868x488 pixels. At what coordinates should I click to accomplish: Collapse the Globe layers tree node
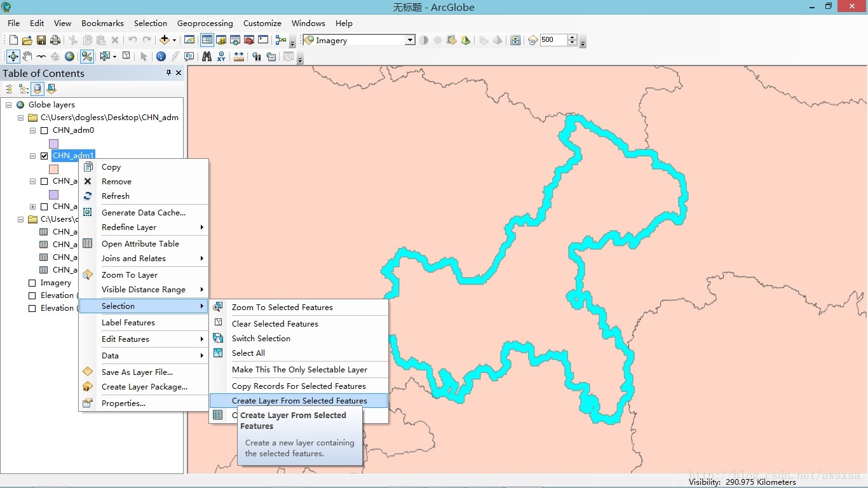9,105
